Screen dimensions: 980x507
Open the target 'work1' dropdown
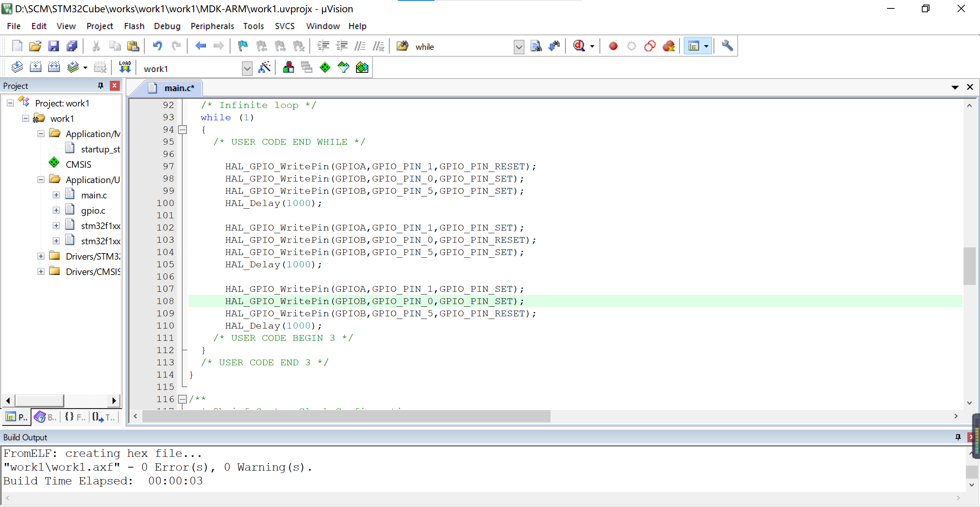click(x=247, y=69)
